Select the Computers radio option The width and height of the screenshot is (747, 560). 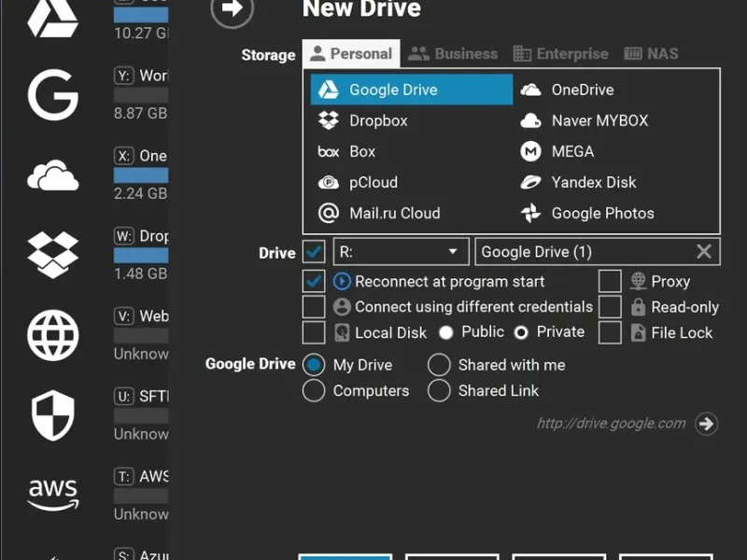tap(314, 390)
